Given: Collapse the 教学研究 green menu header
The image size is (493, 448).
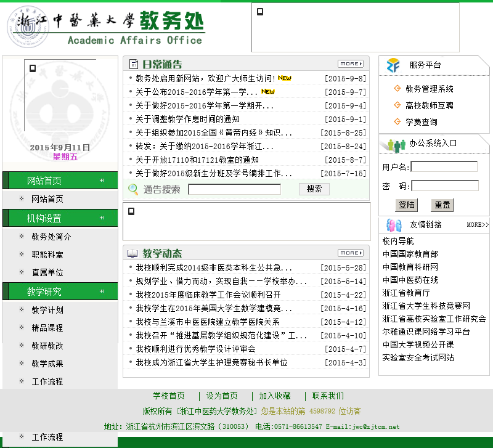Looking at the screenshot, I should point(60,291).
